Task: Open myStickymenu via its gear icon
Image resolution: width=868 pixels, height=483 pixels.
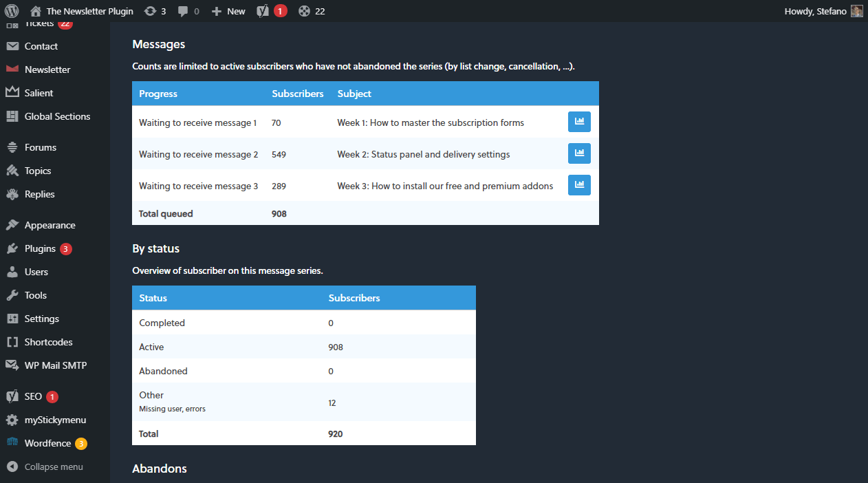Action: [12, 420]
